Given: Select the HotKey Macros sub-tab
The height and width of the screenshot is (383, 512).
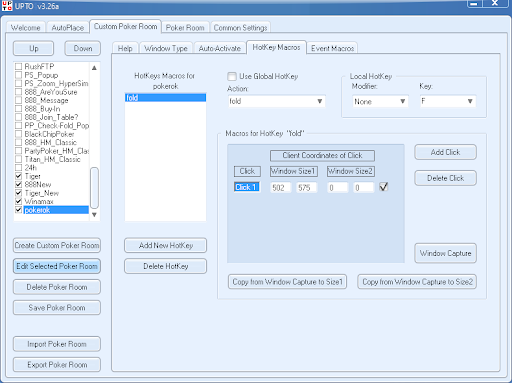Looking at the screenshot, I should tap(276, 47).
